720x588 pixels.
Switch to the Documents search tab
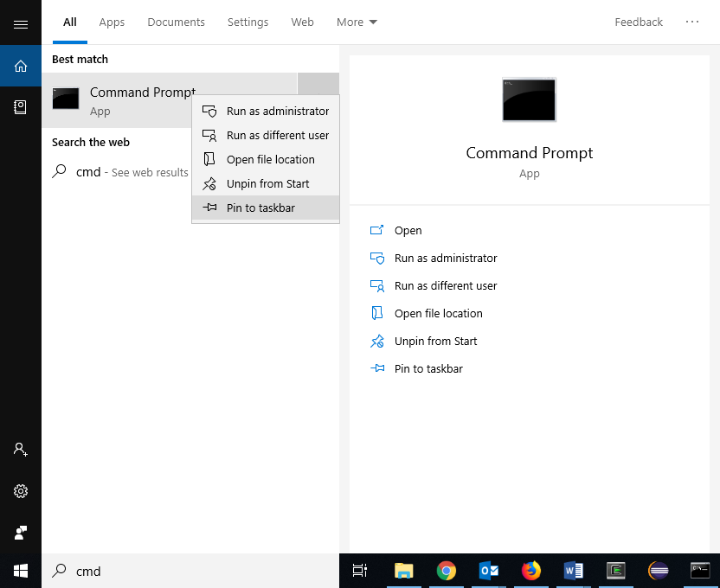point(176,22)
